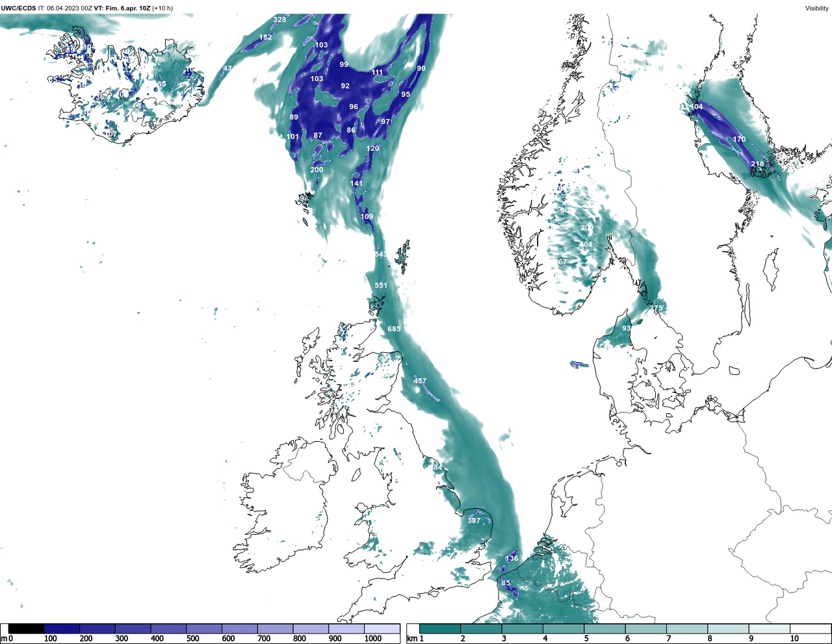Click the visibility value 93 over Denmark

(626, 328)
